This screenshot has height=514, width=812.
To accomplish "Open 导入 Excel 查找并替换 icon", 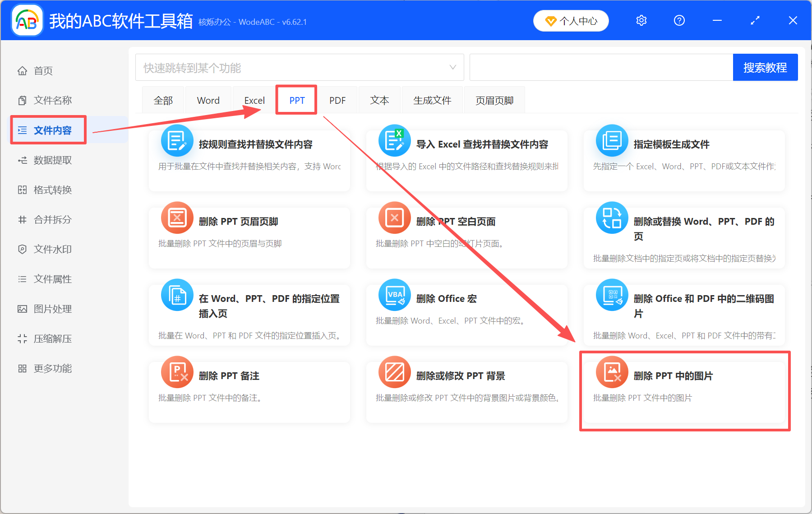I will tap(394, 140).
